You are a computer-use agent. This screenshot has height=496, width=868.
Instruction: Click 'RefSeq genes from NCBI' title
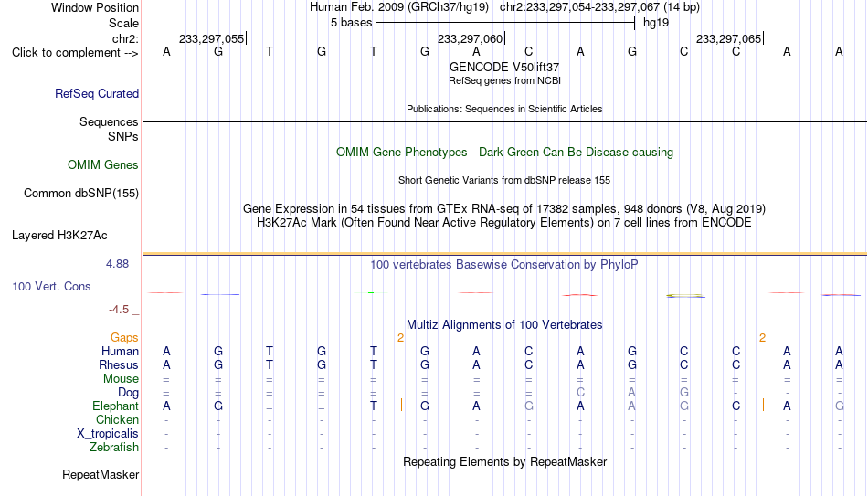[505, 80]
